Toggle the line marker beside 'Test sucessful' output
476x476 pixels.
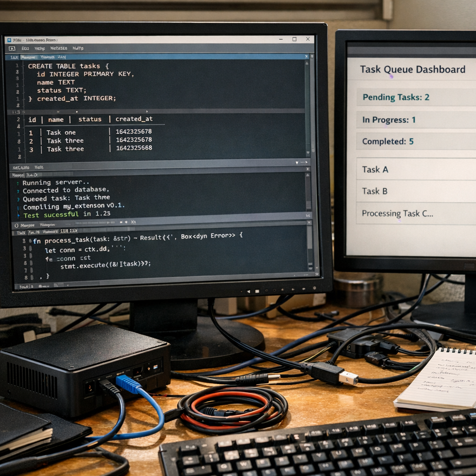(x=19, y=215)
